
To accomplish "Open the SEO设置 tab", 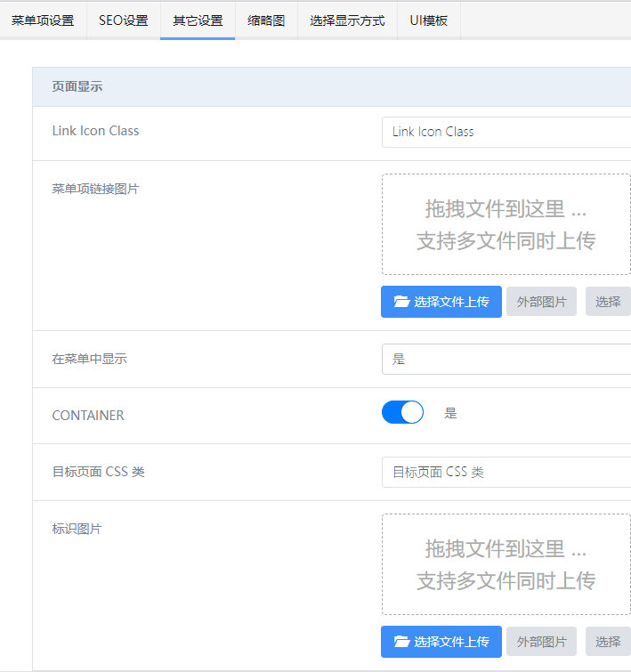I will 124,20.
